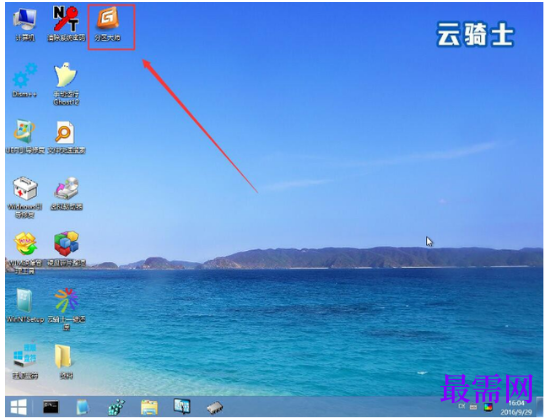Open the Computer desktop icon
552x420 pixels.
pyautogui.click(x=25, y=24)
